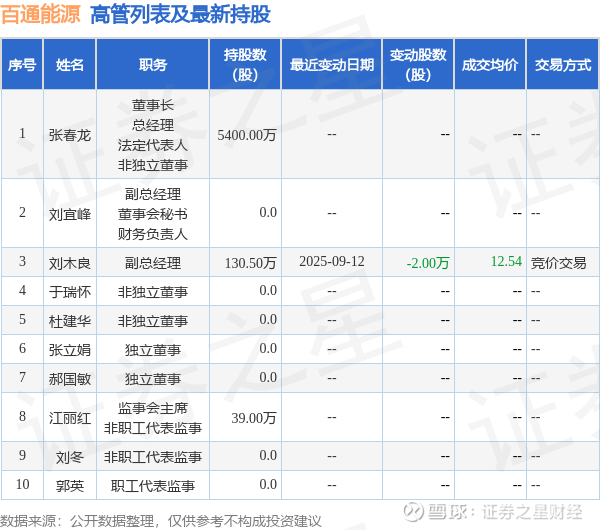Click the 39.00万 shareholding value
Screen dimensions: 600x530
point(254,418)
